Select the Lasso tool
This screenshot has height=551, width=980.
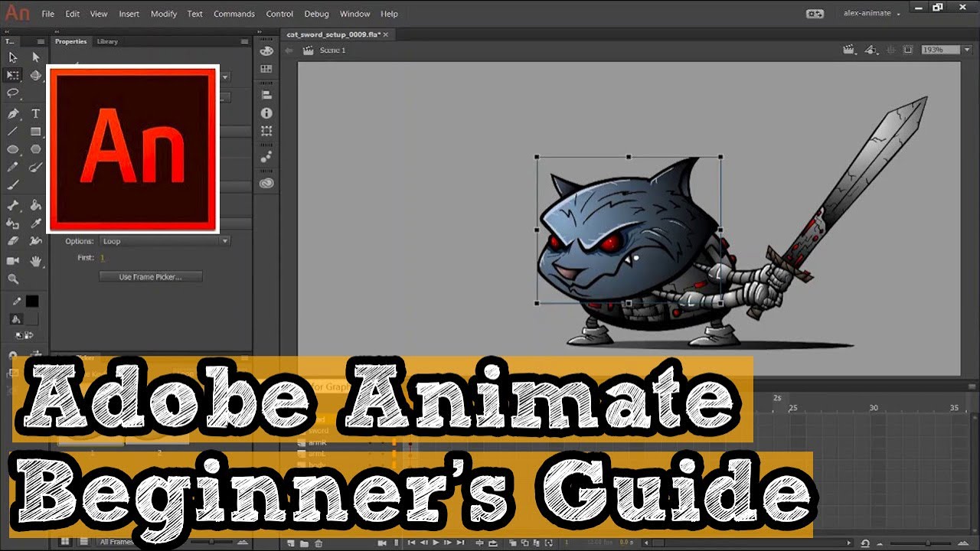[x=13, y=93]
